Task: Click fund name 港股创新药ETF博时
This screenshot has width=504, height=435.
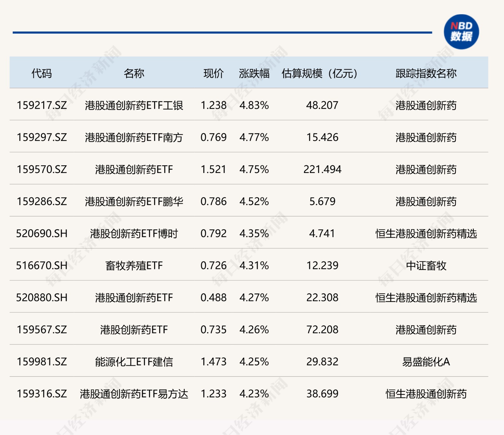Action: coord(134,234)
